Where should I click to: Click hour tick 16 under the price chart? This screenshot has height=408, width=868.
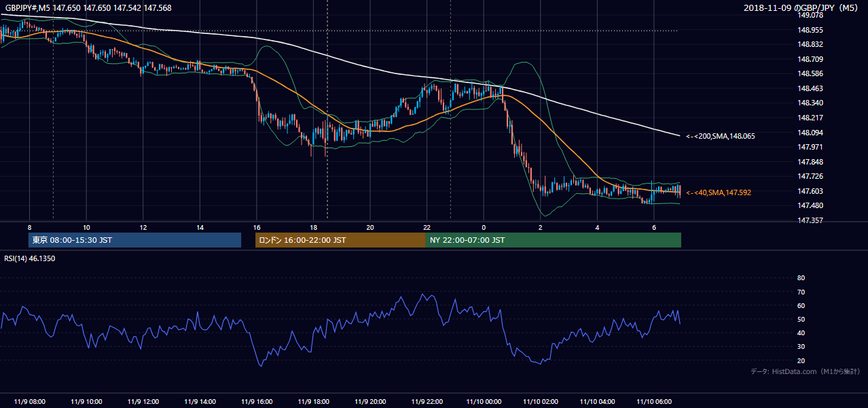(x=257, y=227)
